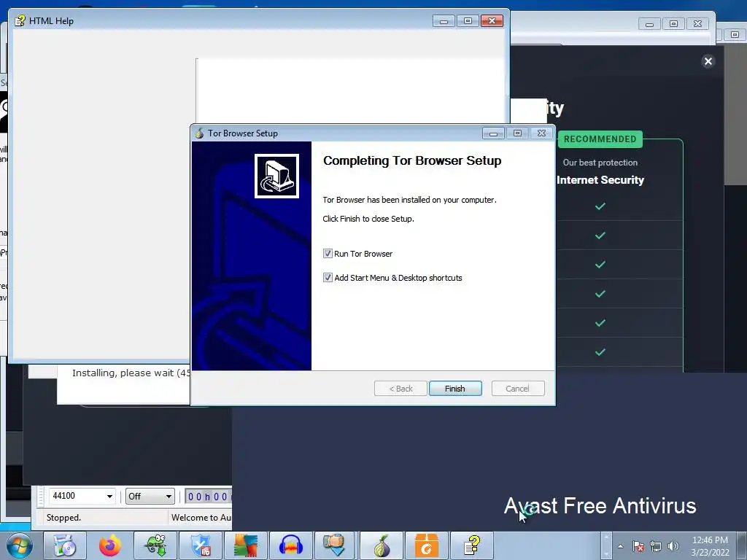Open the HTML Help taskbar icon
This screenshot has height=560, width=747.
click(x=472, y=545)
